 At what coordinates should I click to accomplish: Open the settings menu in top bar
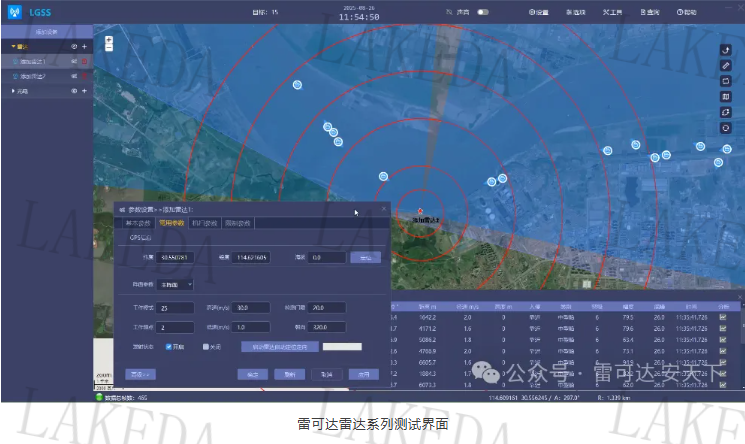(539, 12)
